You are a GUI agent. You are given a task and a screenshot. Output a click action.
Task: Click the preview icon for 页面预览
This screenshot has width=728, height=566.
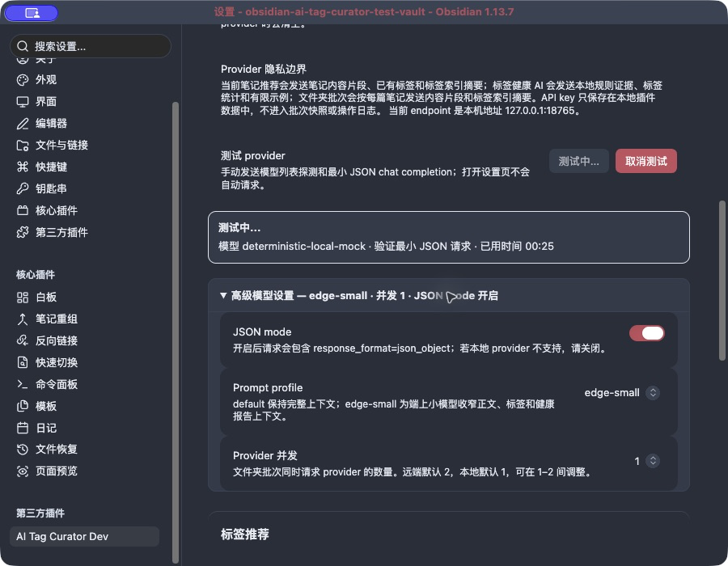[x=23, y=471]
